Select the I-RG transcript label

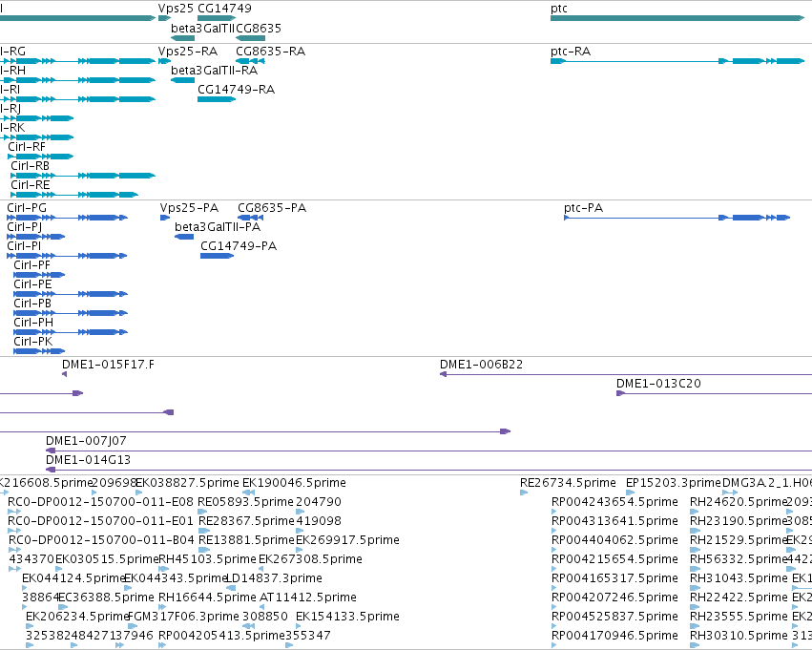tap(13, 52)
